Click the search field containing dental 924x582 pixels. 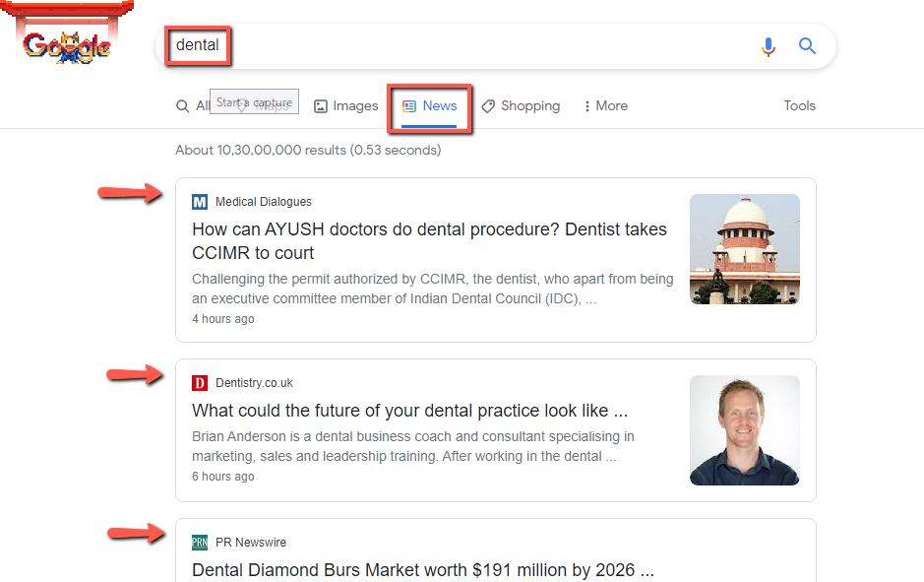pyautogui.click(x=197, y=45)
